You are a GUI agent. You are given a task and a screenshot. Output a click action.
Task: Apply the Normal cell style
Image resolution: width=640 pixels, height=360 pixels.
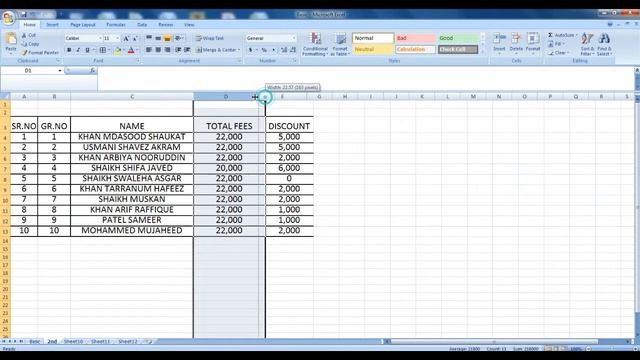point(373,38)
